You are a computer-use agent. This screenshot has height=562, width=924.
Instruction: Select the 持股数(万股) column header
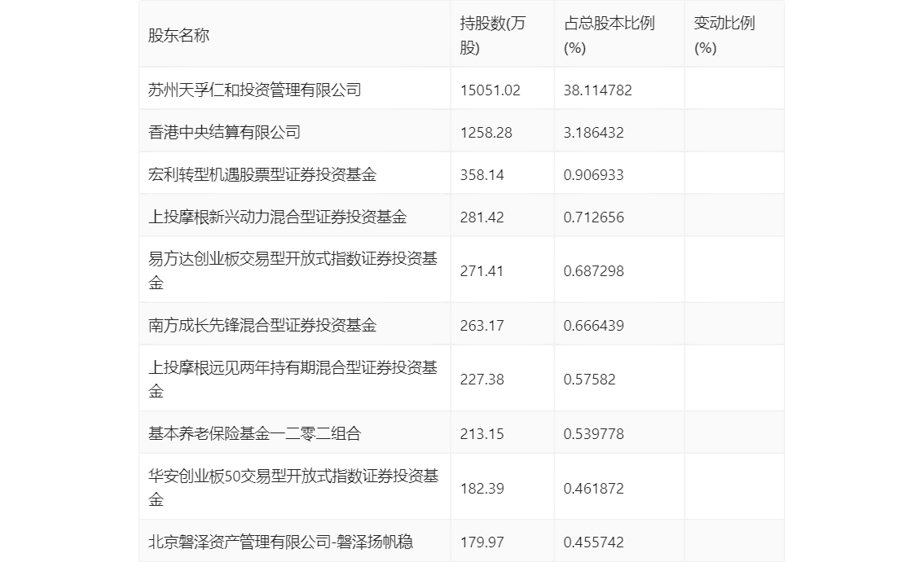[493, 35]
